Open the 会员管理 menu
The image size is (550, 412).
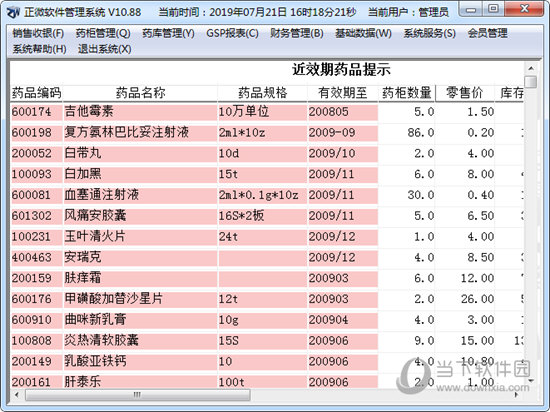click(487, 33)
